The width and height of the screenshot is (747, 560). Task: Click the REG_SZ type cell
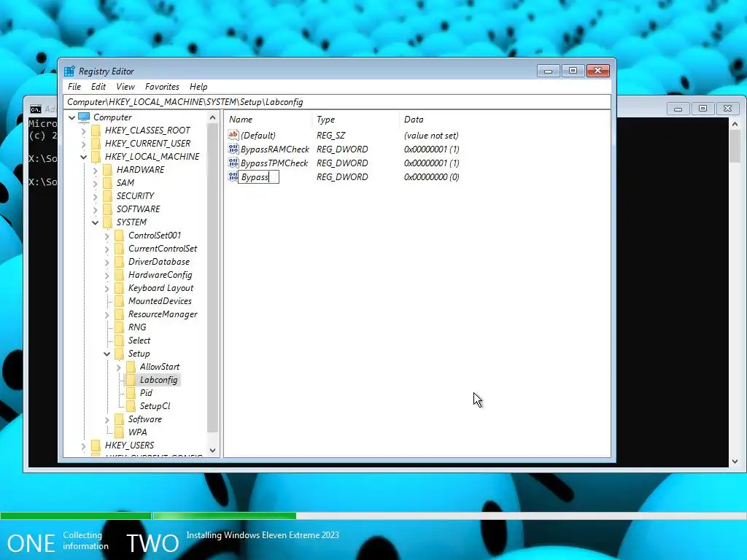330,135
